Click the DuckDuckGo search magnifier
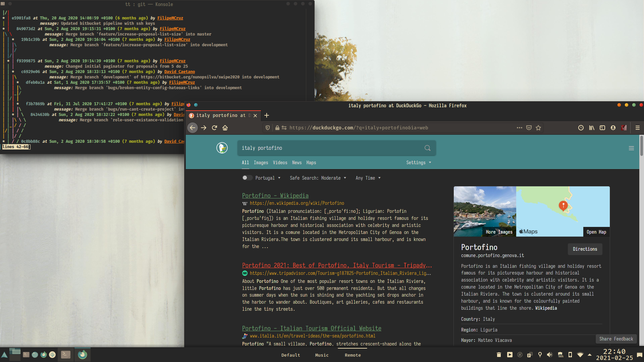Viewport: 644px width, 362px height. coord(427,148)
